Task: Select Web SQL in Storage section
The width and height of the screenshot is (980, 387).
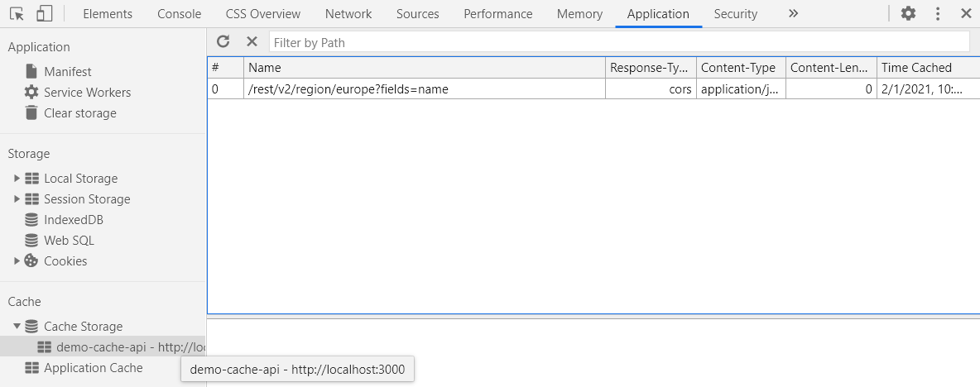Action: [69, 241]
